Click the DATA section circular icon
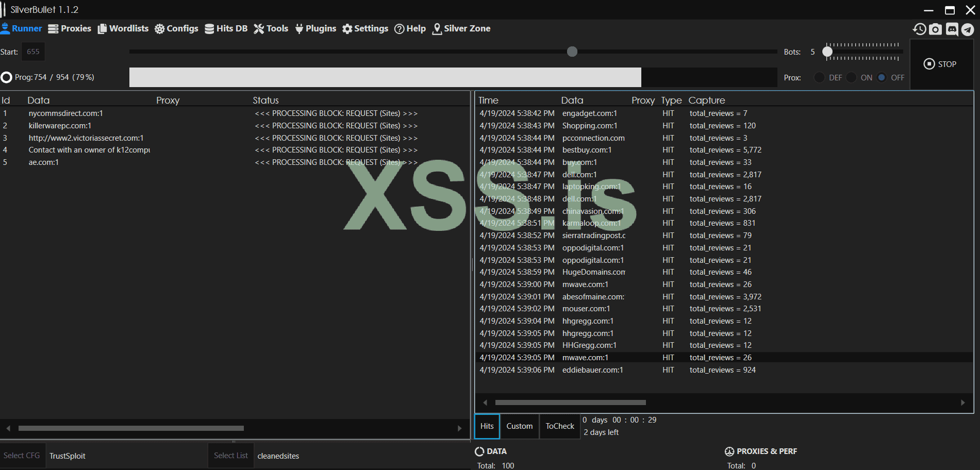 479,451
